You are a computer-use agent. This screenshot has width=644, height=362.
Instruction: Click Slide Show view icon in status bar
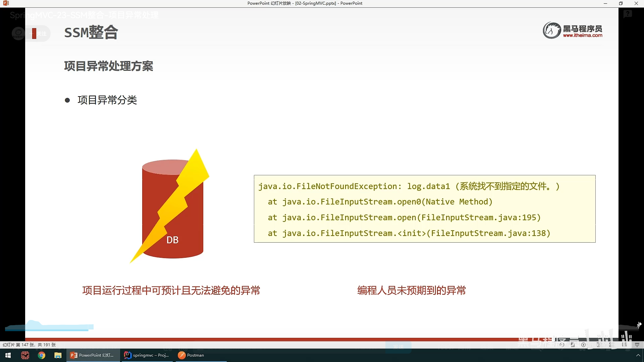637,345
